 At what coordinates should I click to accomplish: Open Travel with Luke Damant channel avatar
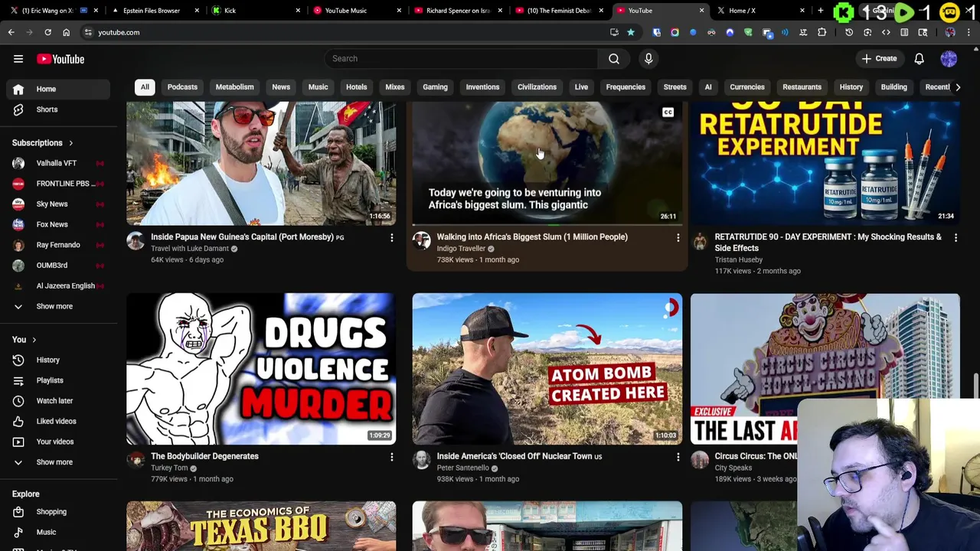pyautogui.click(x=136, y=241)
